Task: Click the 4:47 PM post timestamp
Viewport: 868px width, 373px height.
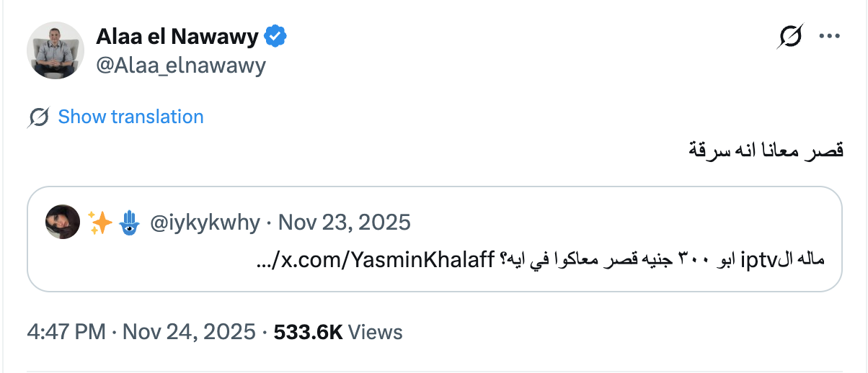Action: pyautogui.click(x=66, y=331)
